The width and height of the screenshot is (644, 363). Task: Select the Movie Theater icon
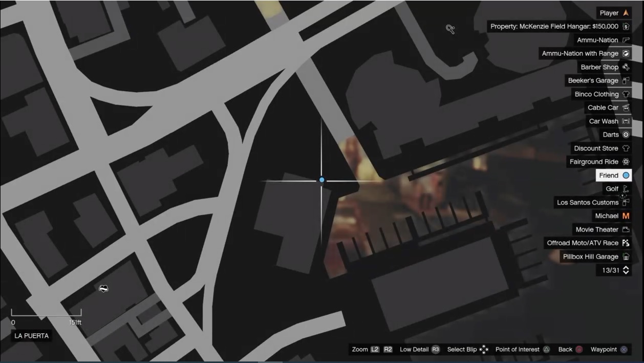pos(626,229)
